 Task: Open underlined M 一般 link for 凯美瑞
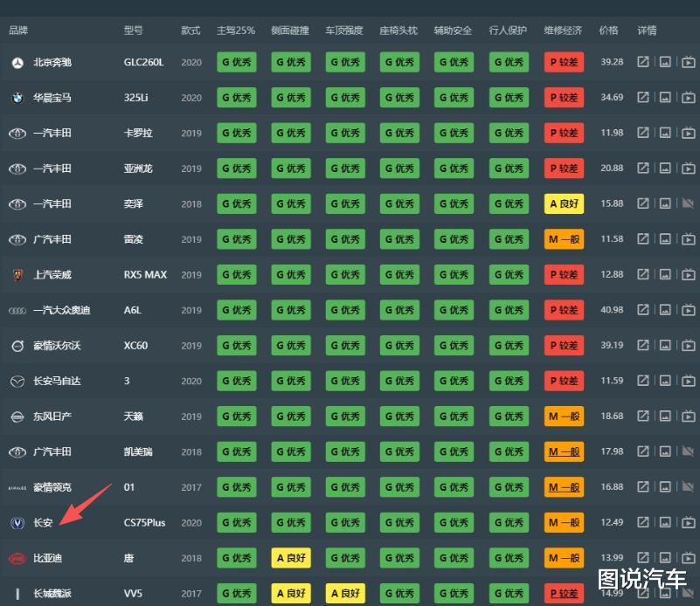(x=564, y=451)
